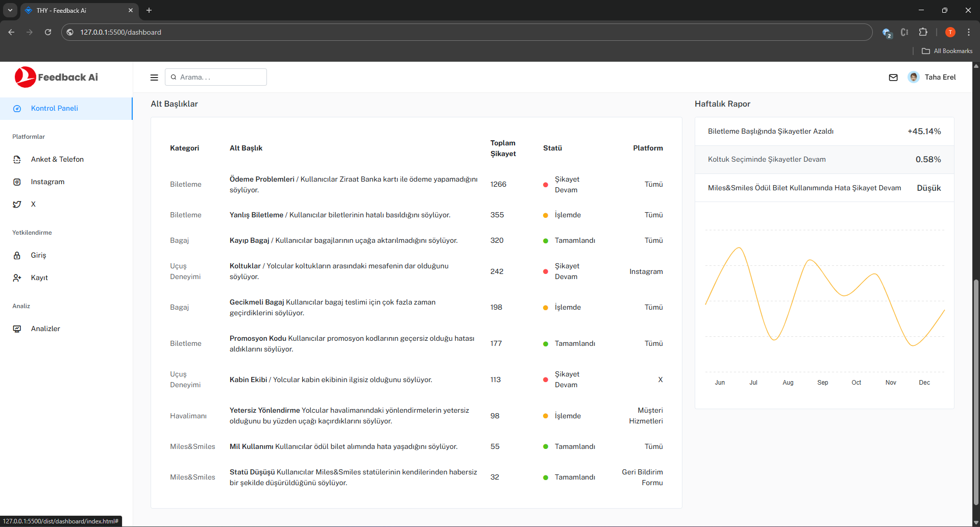Click the Instagram sidebar icon
Viewport: 980px width, 527px height.
pos(17,182)
